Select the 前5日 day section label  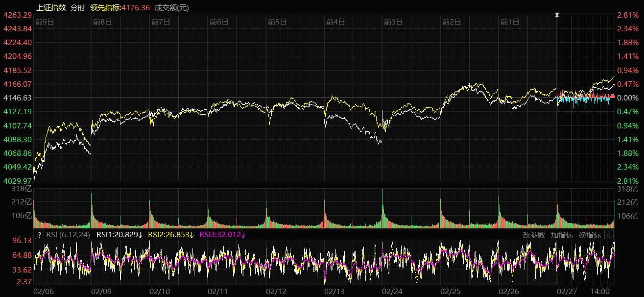277,22
